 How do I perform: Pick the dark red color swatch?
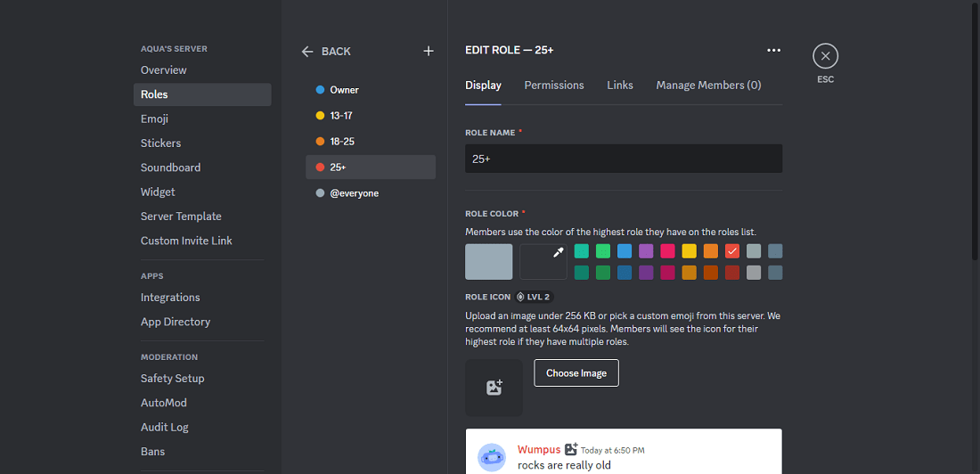(x=732, y=273)
